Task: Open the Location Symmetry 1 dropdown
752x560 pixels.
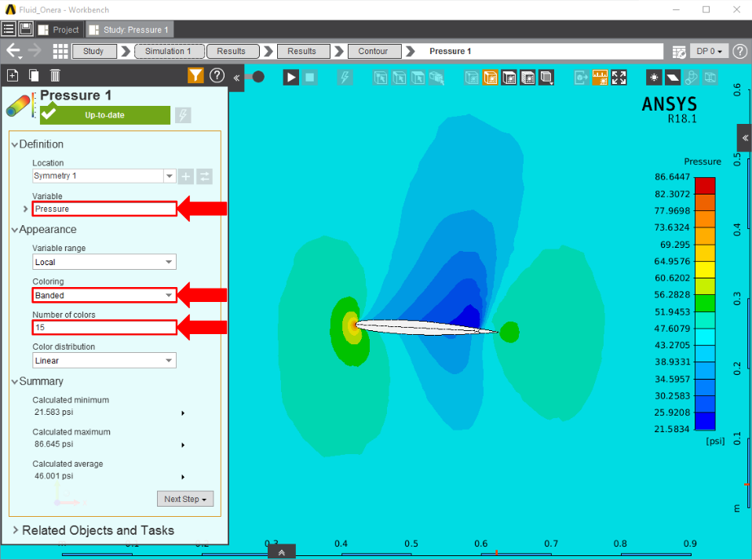Action: [x=169, y=176]
